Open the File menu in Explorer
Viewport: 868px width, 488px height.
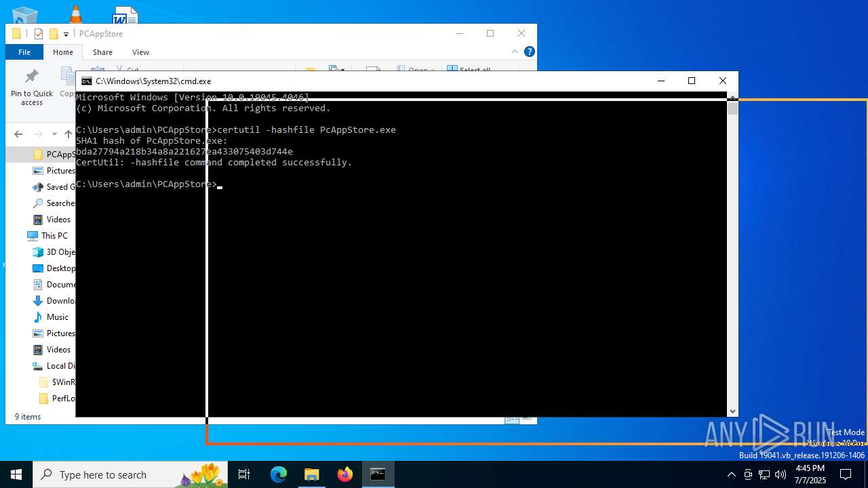click(x=24, y=52)
